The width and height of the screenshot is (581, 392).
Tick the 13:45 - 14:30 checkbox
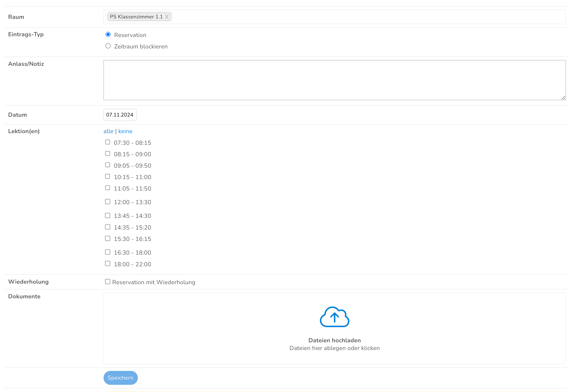click(108, 215)
